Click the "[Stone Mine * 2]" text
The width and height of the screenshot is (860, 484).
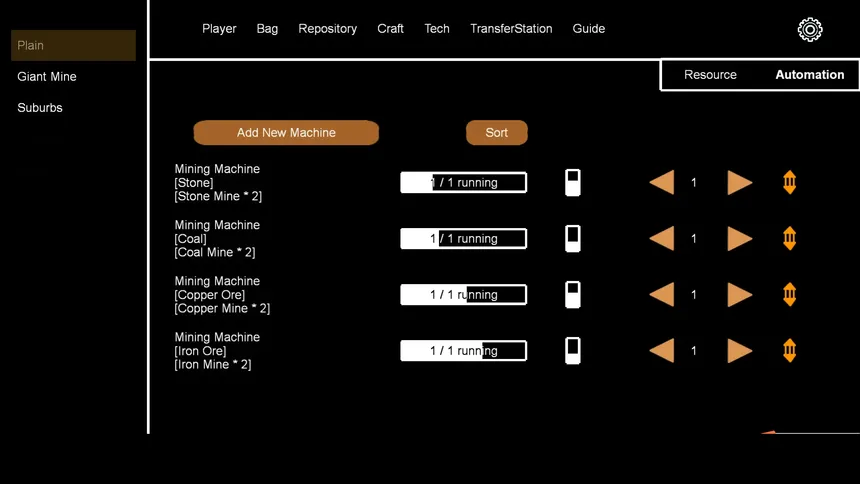pyautogui.click(x=218, y=196)
